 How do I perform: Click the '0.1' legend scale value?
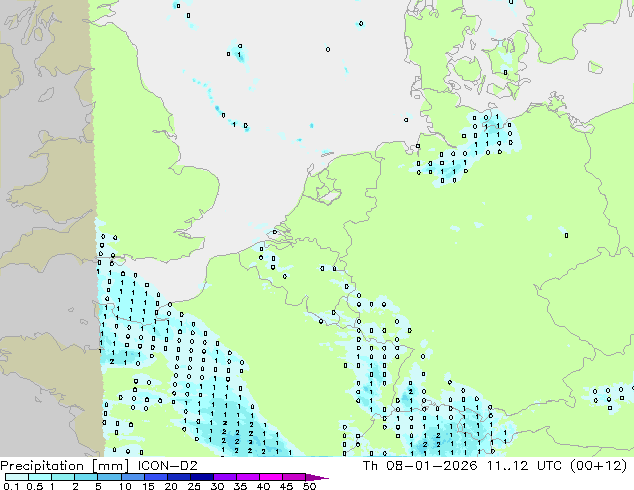(11, 486)
